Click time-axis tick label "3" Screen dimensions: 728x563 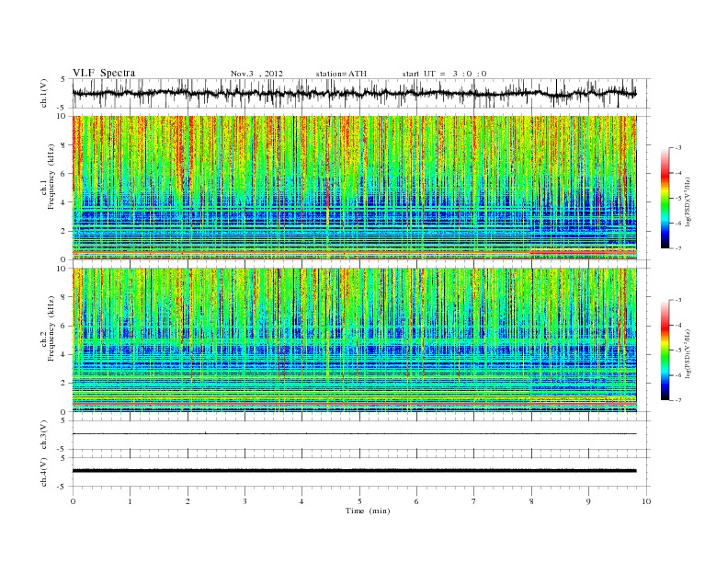click(245, 501)
